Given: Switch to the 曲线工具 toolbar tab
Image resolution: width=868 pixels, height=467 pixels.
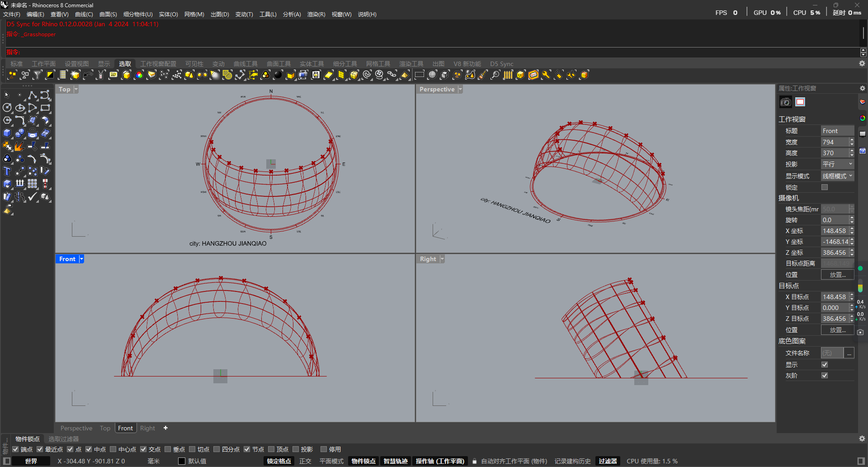Looking at the screenshot, I should [245, 64].
